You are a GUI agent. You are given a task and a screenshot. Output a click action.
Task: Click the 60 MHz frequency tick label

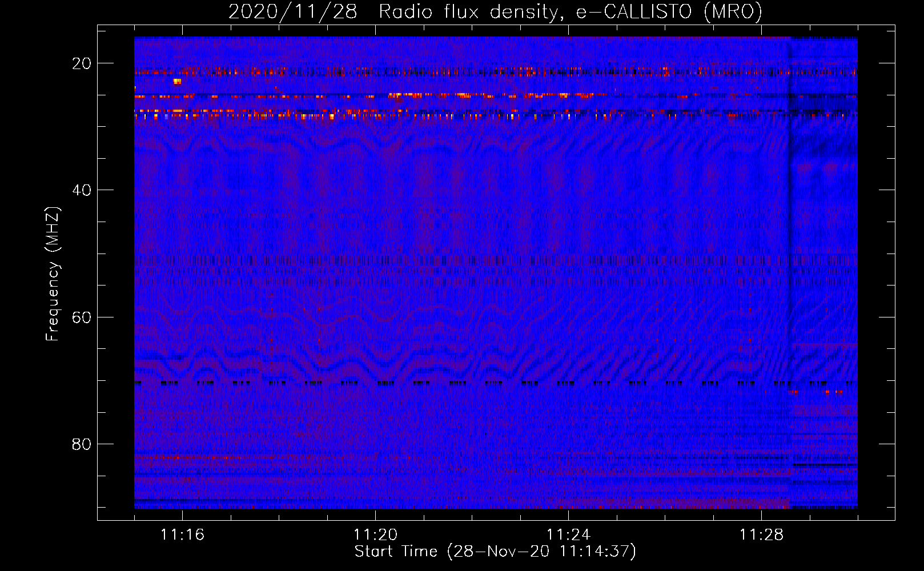pyautogui.click(x=82, y=317)
